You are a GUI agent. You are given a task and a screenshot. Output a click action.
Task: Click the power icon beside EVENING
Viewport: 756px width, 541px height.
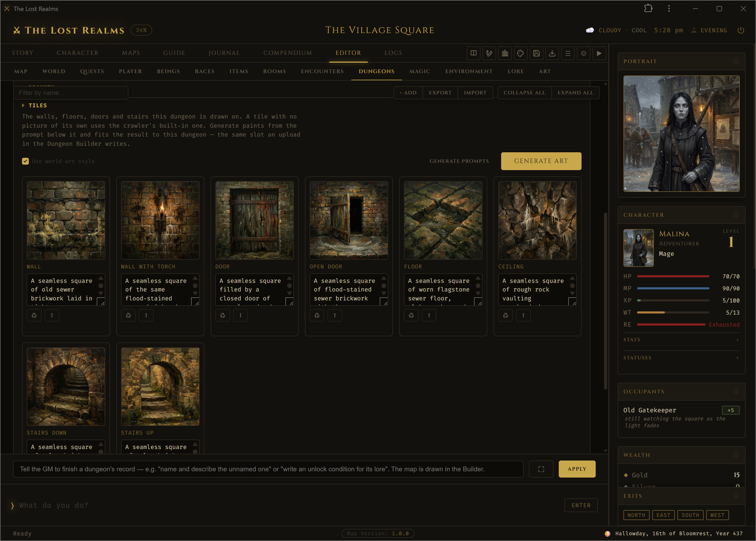tap(741, 30)
